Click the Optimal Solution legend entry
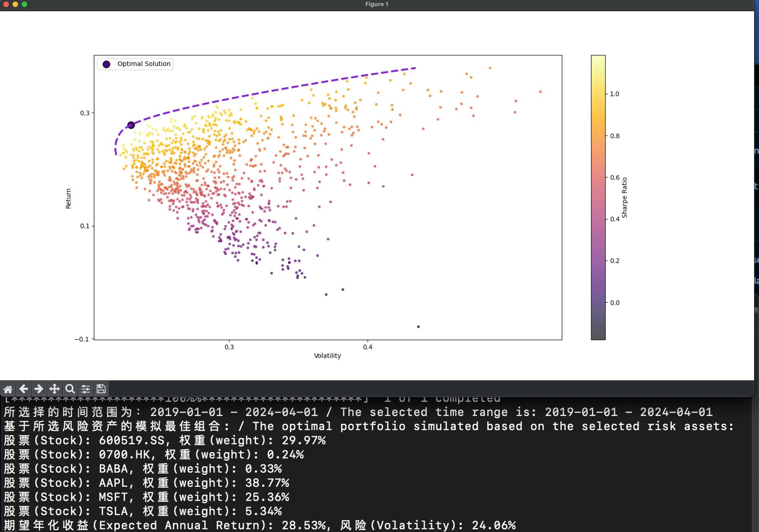 coord(136,64)
